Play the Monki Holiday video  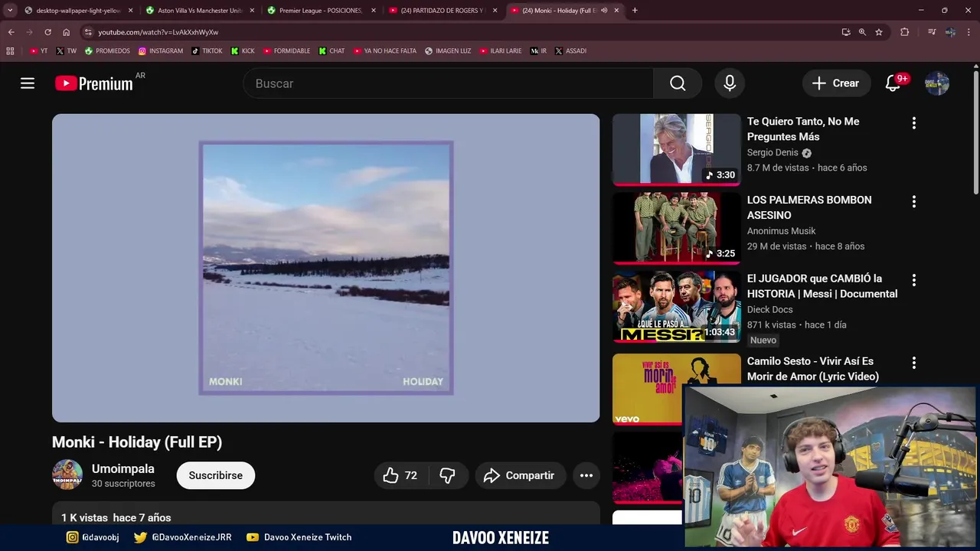point(326,268)
